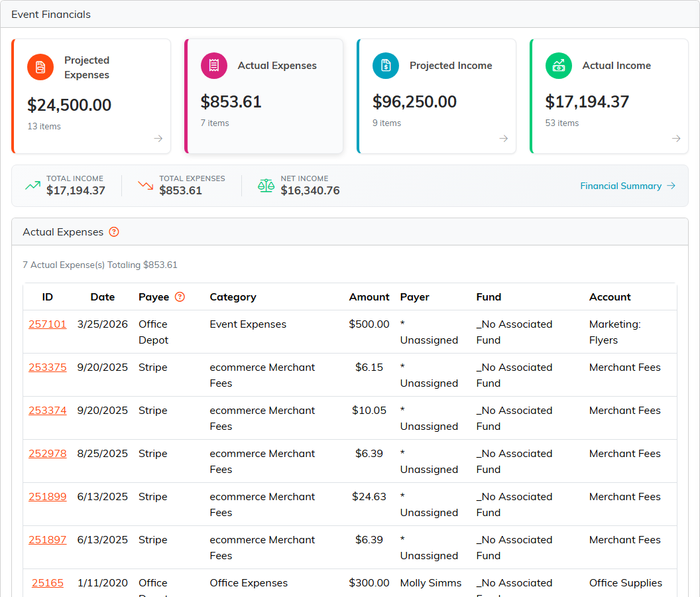The image size is (700, 597).
Task: Open expense ID 253375
Action: (47, 367)
